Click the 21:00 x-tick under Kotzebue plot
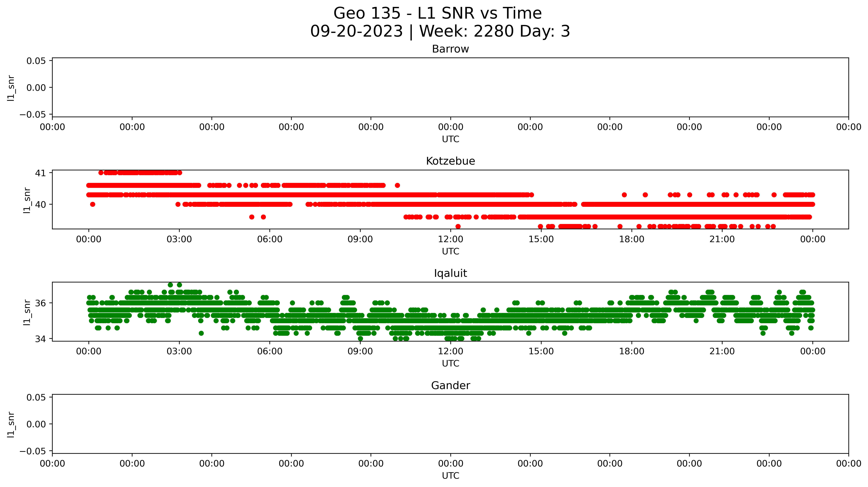This screenshot has width=868, height=487. pos(722,239)
